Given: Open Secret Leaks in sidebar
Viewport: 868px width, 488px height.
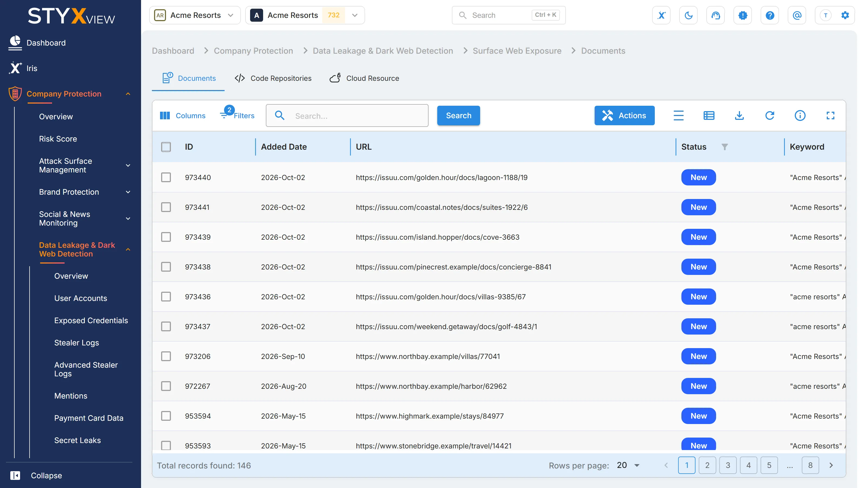Looking at the screenshot, I should coord(78,440).
